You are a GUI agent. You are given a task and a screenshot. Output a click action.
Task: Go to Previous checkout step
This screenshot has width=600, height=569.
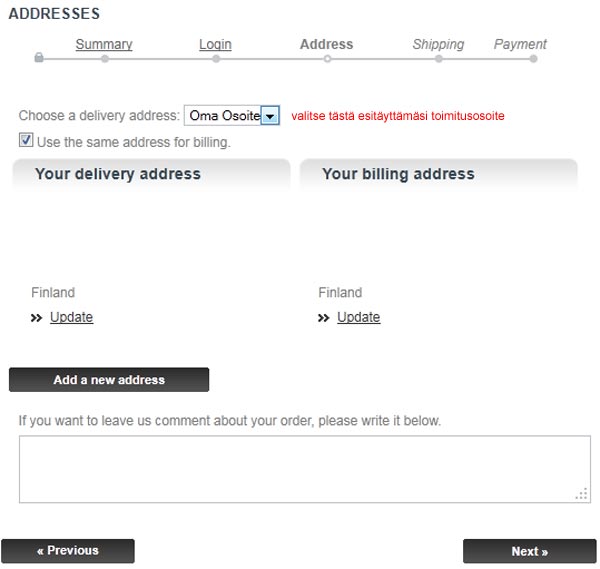pos(68,551)
